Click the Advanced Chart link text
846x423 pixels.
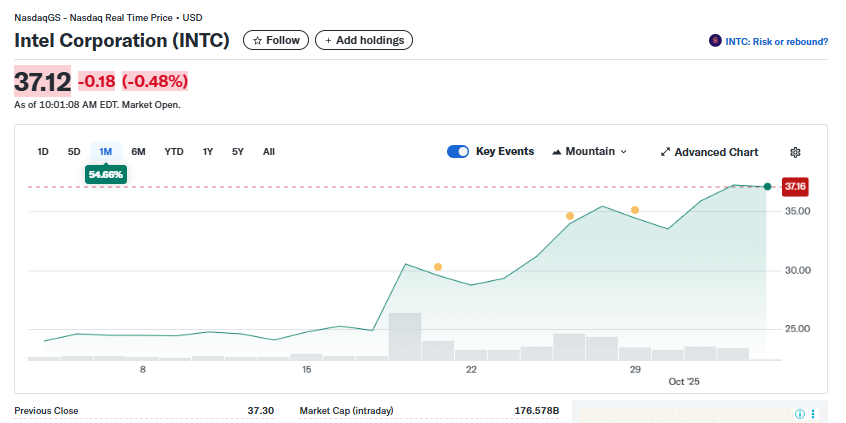point(716,152)
